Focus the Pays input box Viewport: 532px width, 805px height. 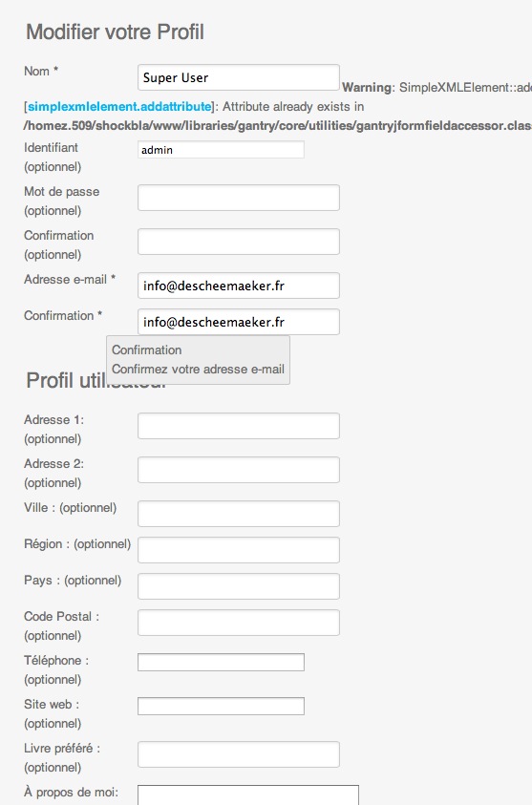click(238, 586)
